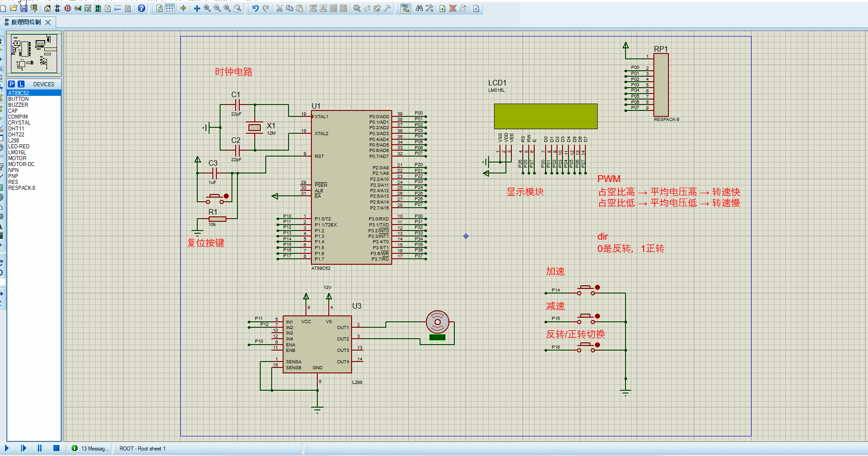Select LED-RED in the device list
This screenshot has width=868, height=456.
(34, 146)
